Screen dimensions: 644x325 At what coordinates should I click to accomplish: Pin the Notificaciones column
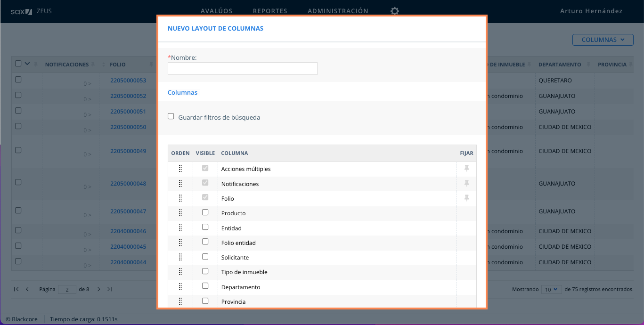point(467,183)
